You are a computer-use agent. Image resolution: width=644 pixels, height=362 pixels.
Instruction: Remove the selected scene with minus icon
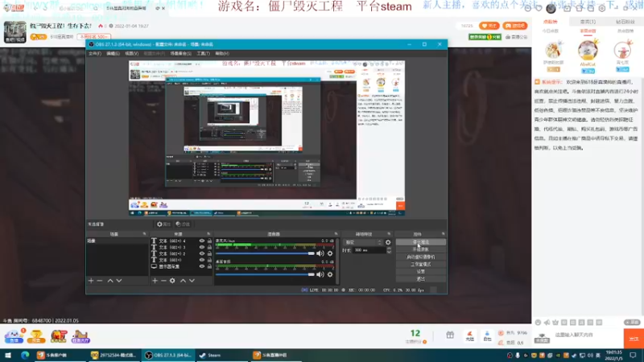pyautogui.click(x=99, y=281)
